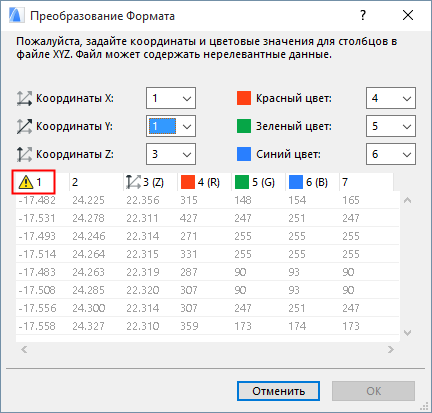Select column header 2

click(96, 182)
